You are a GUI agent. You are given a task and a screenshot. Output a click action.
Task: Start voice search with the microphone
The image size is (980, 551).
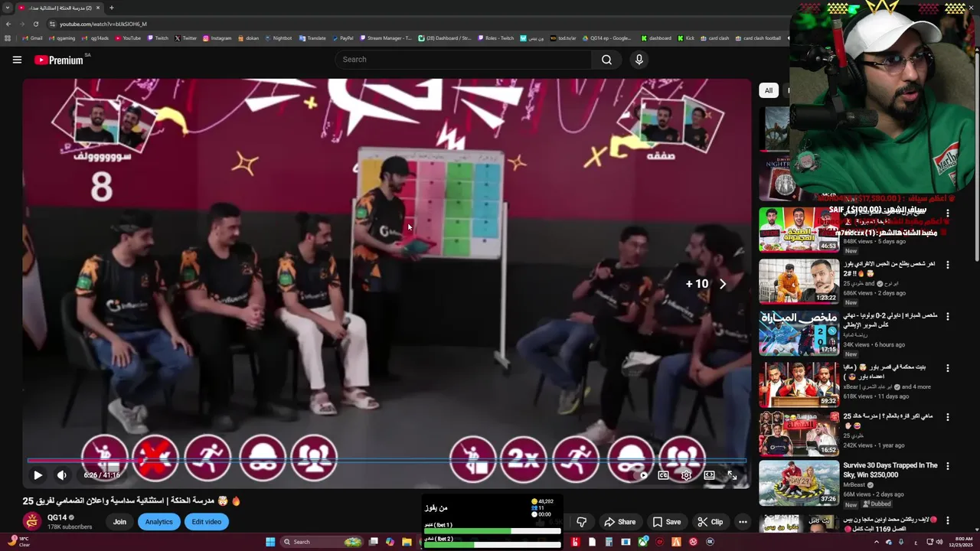coord(639,60)
